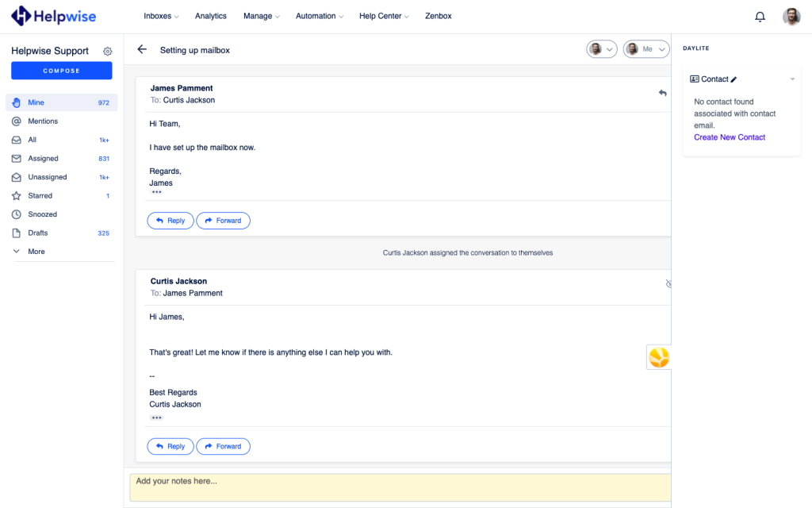Viewport: 812px width, 508px height.
Task: Open the Starred folder in sidebar
Action: pyautogui.click(x=40, y=196)
